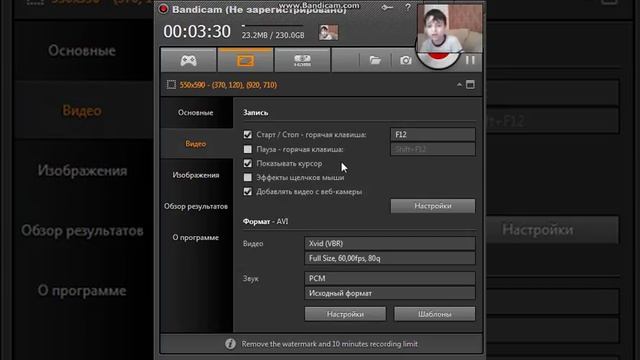Image resolution: width=640 pixels, height=360 pixels.
Task: Open help question mark icon
Action: pyautogui.click(x=408, y=7)
